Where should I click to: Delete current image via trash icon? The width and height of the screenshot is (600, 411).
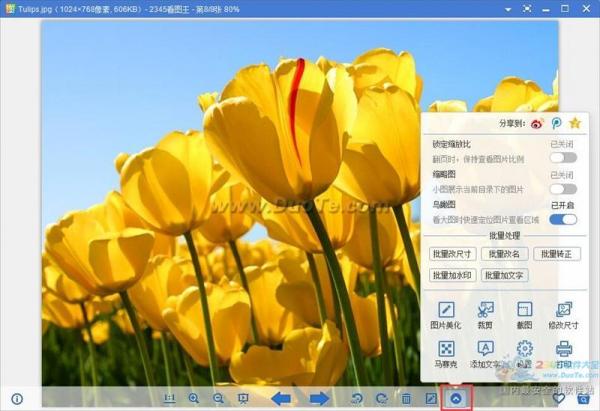point(406,399)
